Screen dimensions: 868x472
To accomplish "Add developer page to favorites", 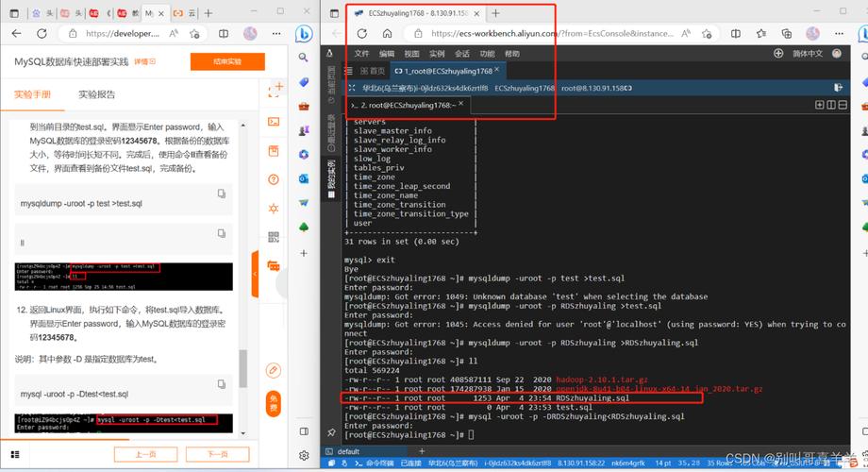I will (x=194, y=34).
